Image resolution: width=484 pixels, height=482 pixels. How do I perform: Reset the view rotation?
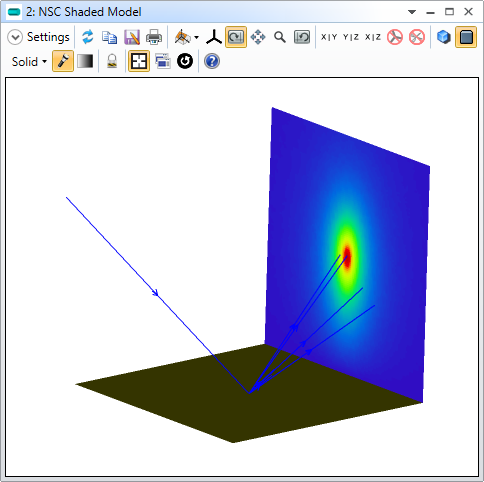[302, 37]
